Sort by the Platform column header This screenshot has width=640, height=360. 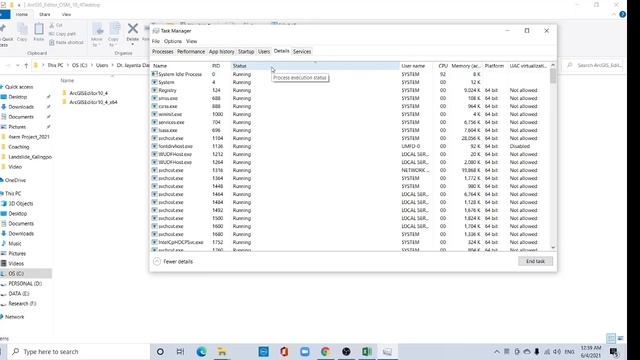point(494,66)
